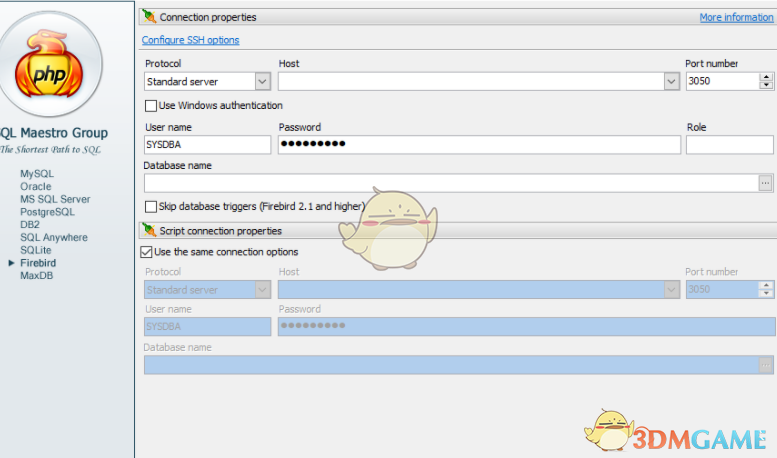Click the Port number field showing 3050
Screen dimensions: 777x458
tap(722, 81)
